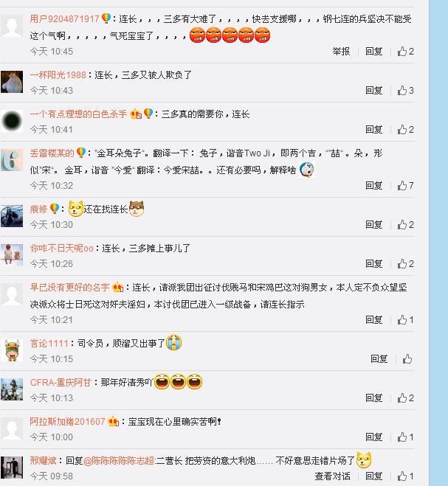The height and width of the screenshot is (486, 448).
Task: Reply to 你咋不日天呢oo's comment
Action: (373, 263)
